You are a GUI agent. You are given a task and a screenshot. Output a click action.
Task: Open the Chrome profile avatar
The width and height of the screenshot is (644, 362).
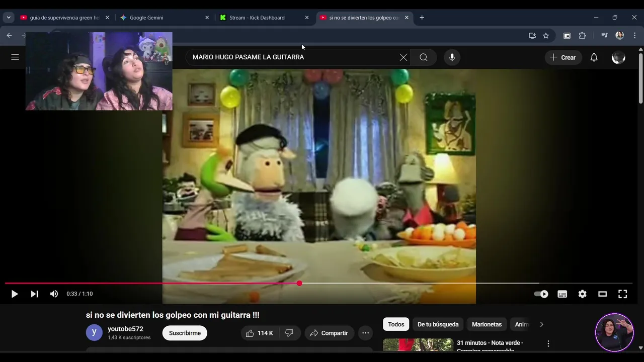pyautogui.click(x=620, y=36)
